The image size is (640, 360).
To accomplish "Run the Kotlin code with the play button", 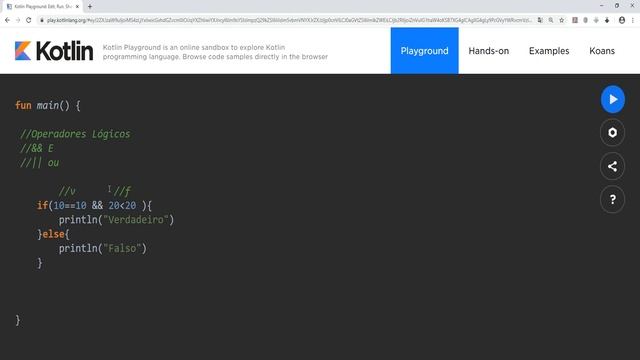I will [x=612, y=99].
